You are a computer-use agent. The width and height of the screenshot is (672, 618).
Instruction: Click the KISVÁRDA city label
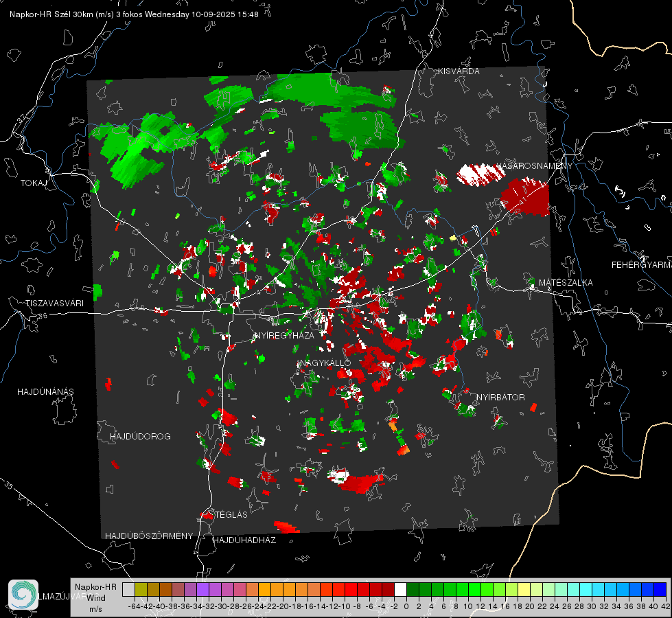(x=459, y=71)
